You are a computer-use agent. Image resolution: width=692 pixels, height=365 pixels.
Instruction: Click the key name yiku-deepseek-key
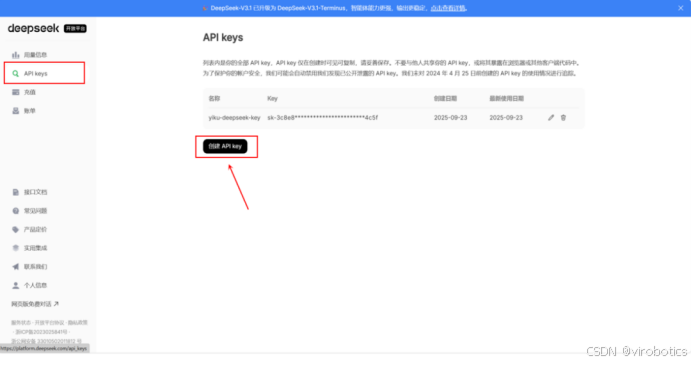(x=234, y=118)
